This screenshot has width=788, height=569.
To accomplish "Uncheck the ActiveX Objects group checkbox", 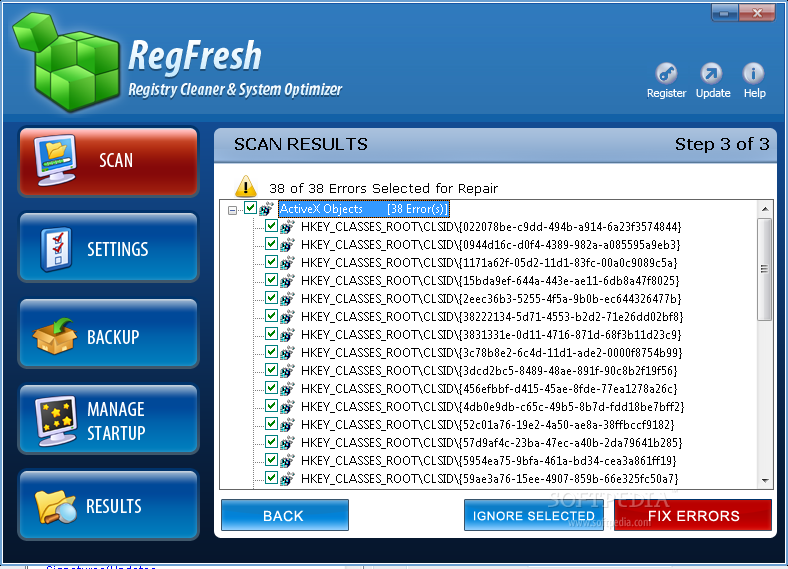I will (x=250, y=208).
